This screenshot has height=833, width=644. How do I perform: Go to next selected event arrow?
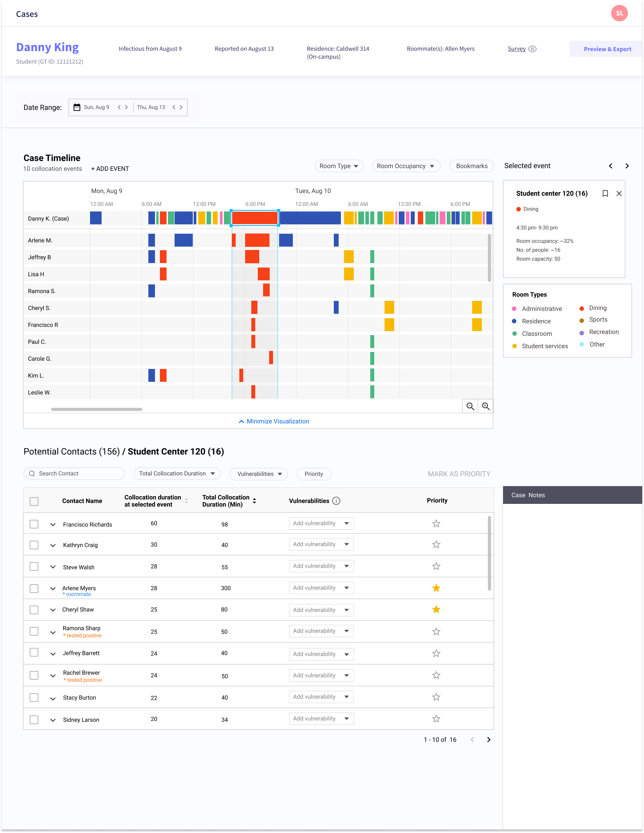627,166
